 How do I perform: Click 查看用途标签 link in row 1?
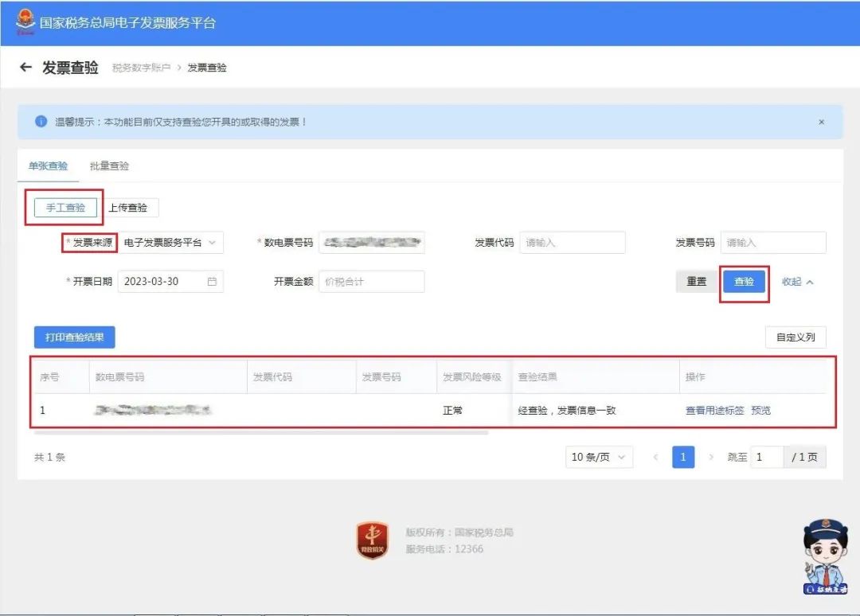pyautogui.click(x=714, y=410)
